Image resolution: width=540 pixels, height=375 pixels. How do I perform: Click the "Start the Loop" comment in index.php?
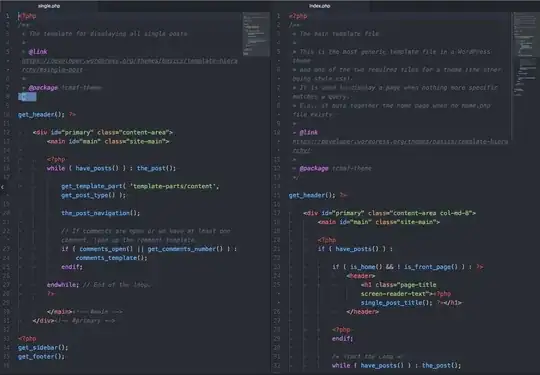click(x=367, y=356)
